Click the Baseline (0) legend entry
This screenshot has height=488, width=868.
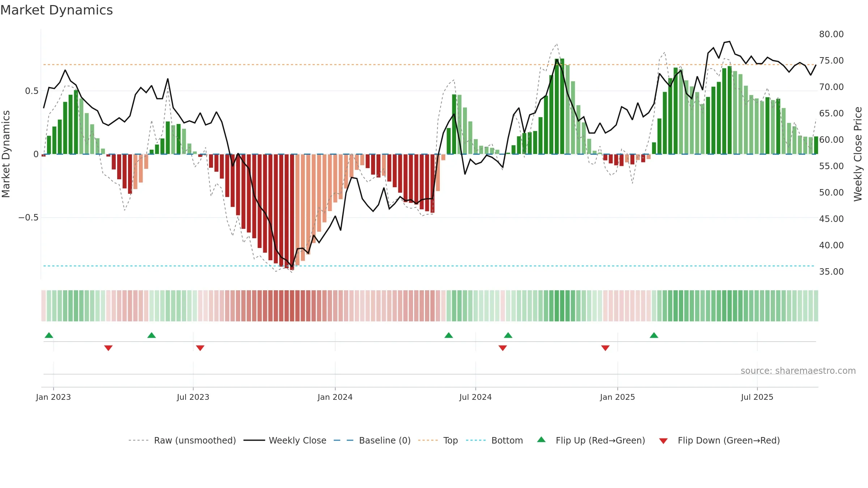point(372,440)
